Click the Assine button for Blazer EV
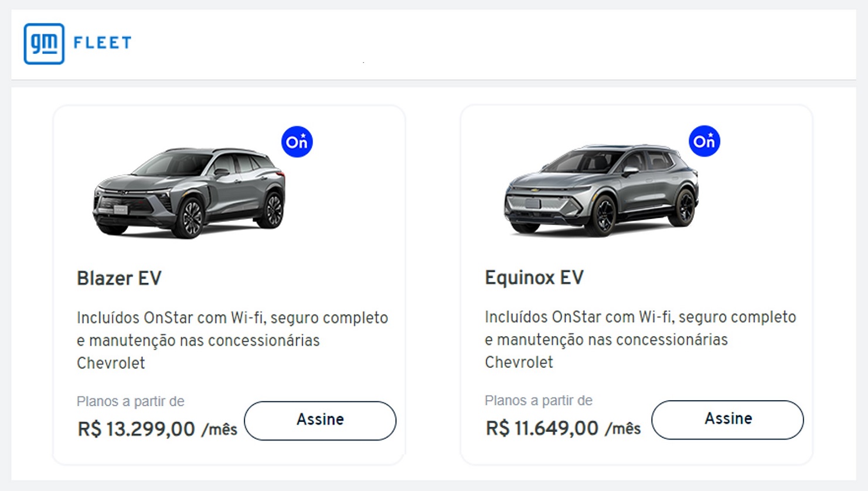868x491 pixels. pyautogui.click(x=320, y=420)
